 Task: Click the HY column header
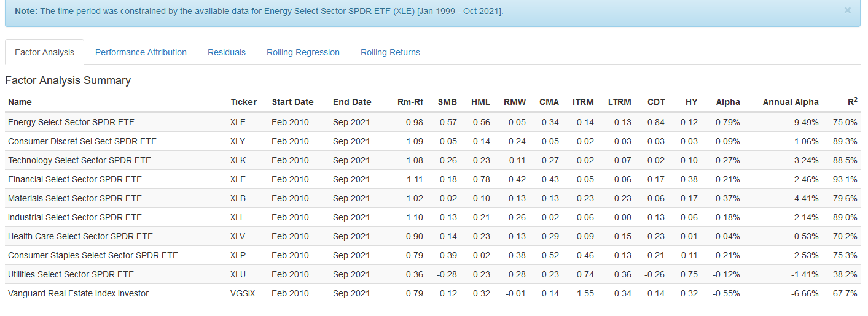pyautogui.click(x=692, y=102)
